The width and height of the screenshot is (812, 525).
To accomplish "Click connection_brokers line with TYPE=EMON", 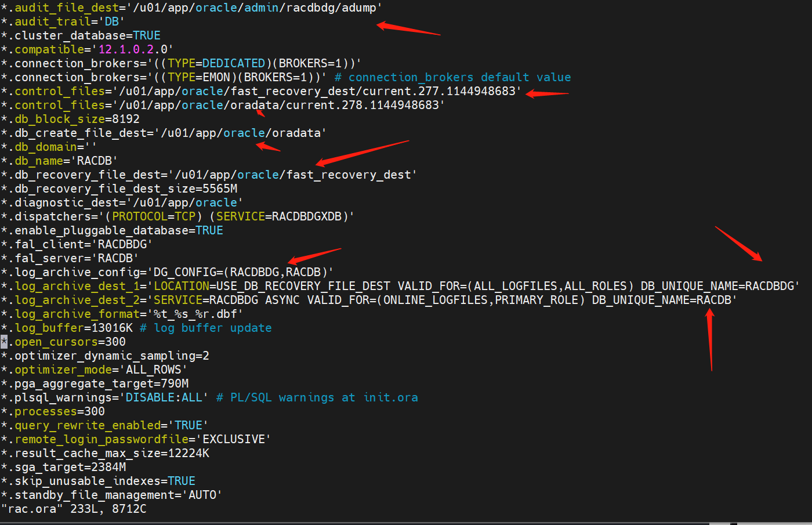I will pos(286,77).
